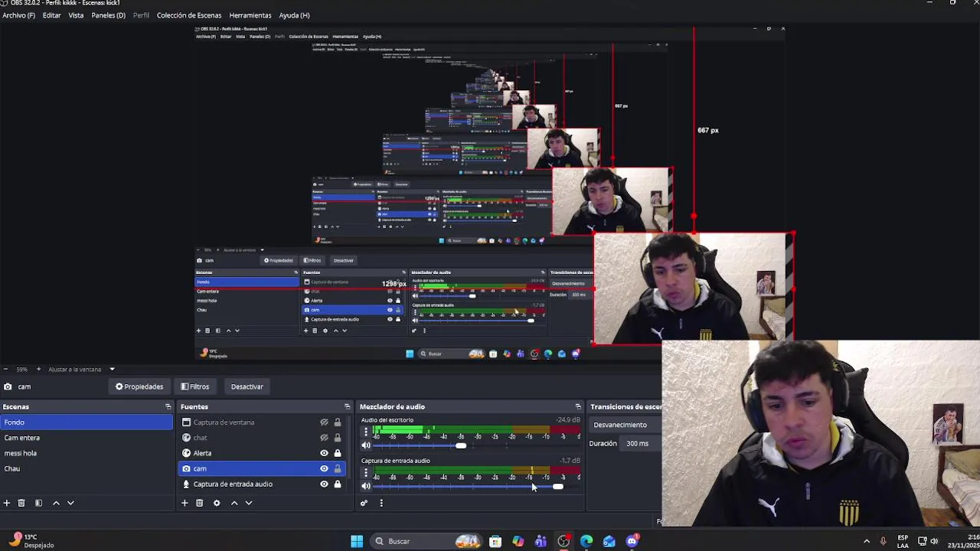Open the Herramientas menu

coord(250,15)
